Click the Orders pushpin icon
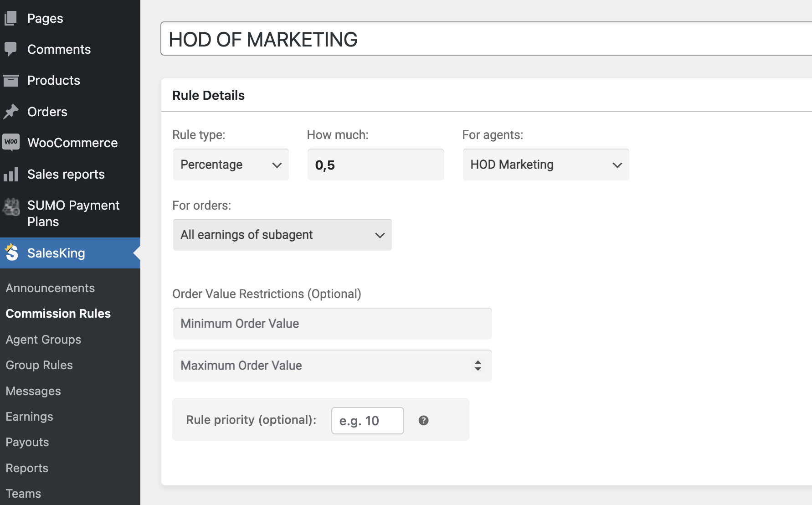This screenshot has width=812, height=505. pyautogui.click(x=10, y=112)
